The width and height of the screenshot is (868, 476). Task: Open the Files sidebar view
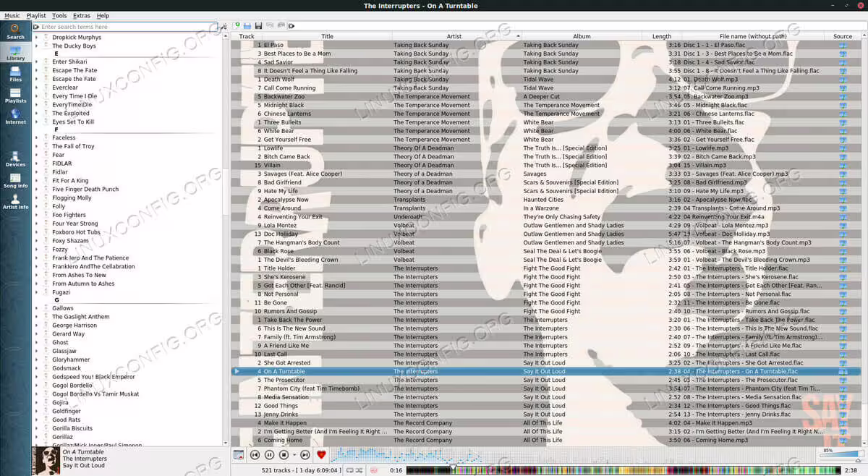pos(15,74)
